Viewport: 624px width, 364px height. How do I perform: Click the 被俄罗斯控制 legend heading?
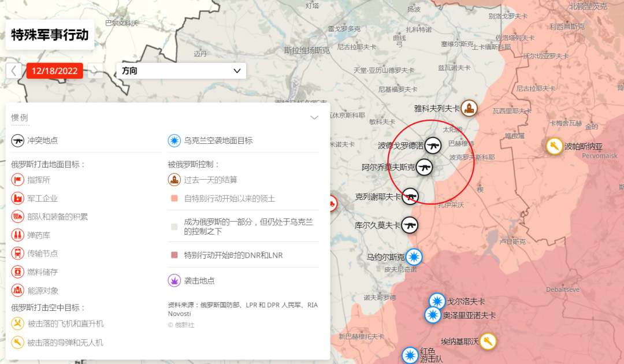point(194,164)
